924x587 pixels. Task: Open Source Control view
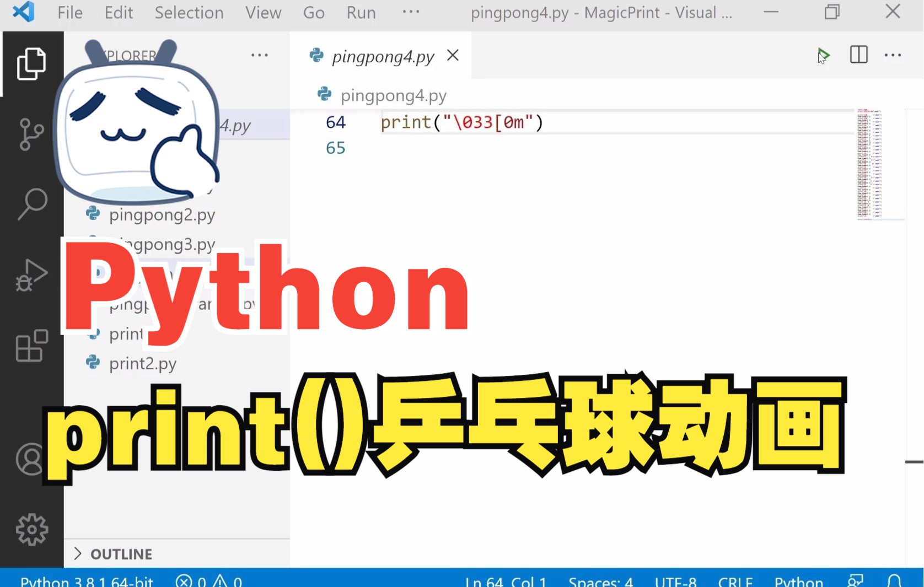click(x=31, y=134)
